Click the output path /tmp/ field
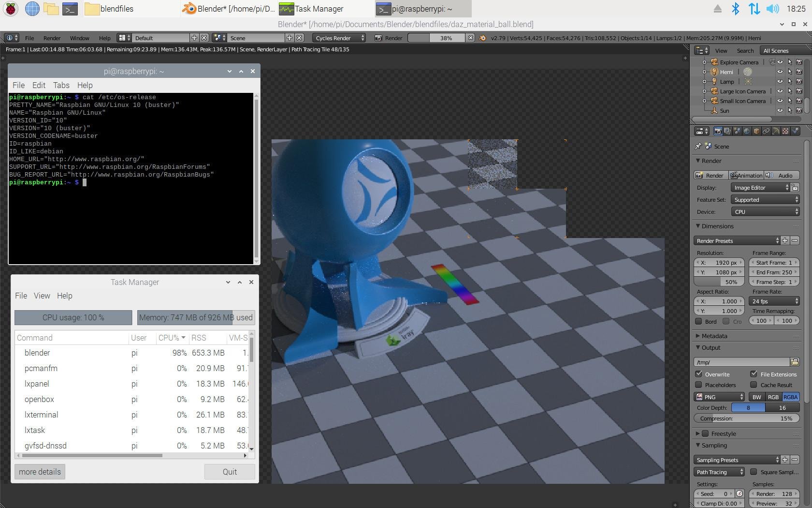Image resolution: width=812 pixels, height=508 pixels. 741,362
